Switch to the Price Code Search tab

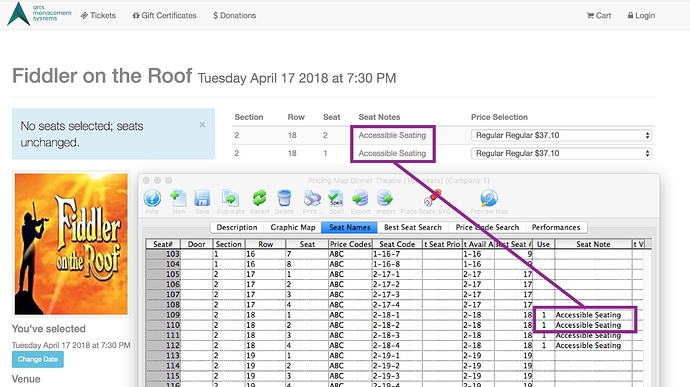pyautogui.click(x=487, y=227)
